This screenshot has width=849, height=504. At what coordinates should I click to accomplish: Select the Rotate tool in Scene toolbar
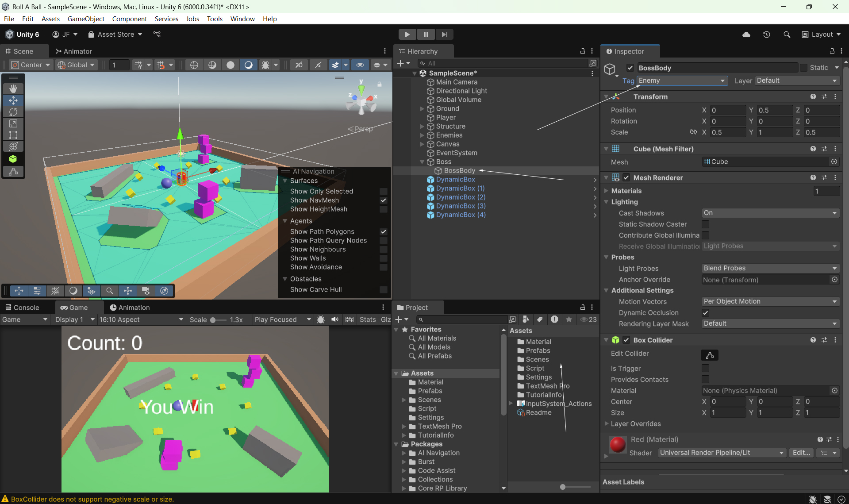click(x=13, y=112)
